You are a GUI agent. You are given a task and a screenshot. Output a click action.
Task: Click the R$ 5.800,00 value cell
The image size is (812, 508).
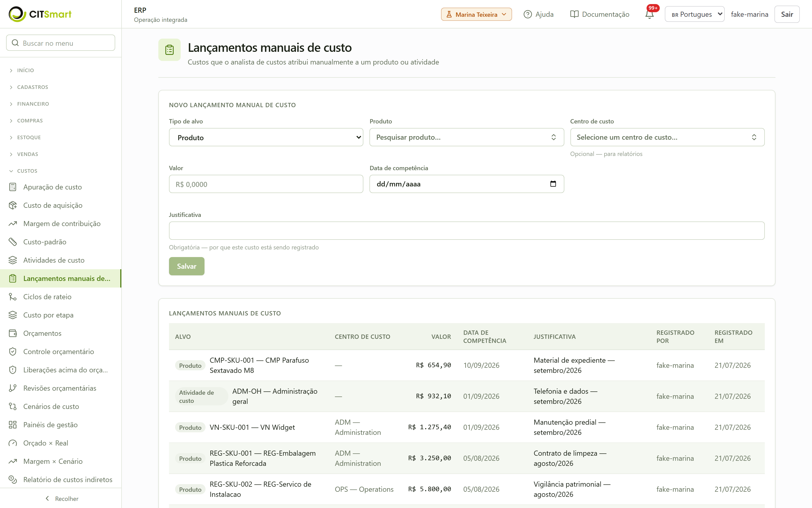430,489
